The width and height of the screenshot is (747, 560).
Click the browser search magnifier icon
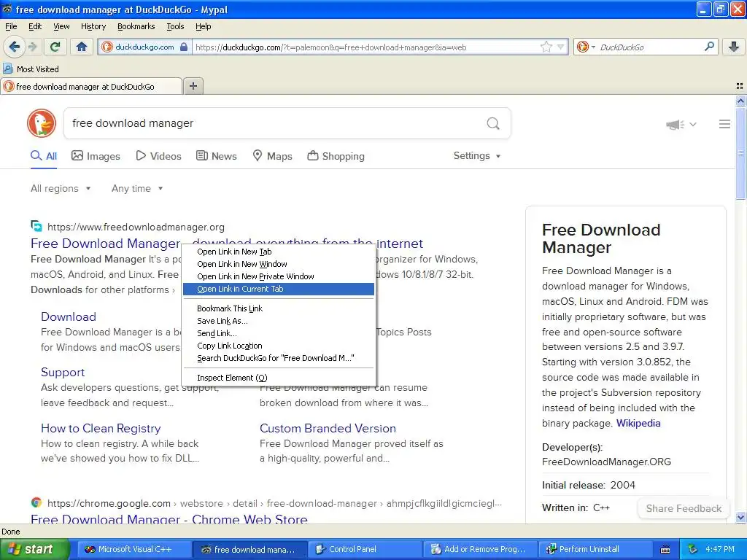point(709,47)
